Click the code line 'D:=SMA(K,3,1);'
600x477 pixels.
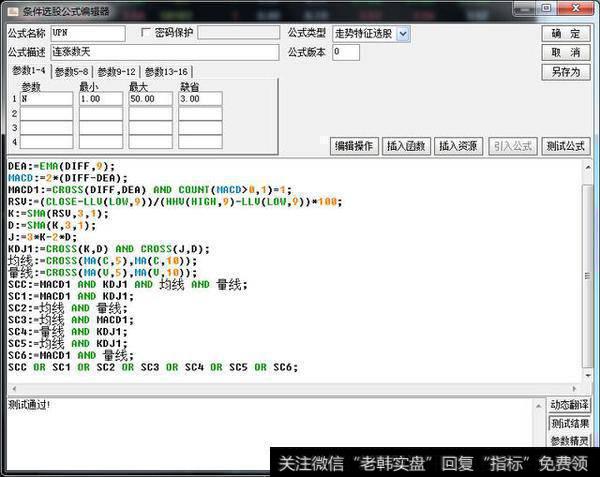52,225
